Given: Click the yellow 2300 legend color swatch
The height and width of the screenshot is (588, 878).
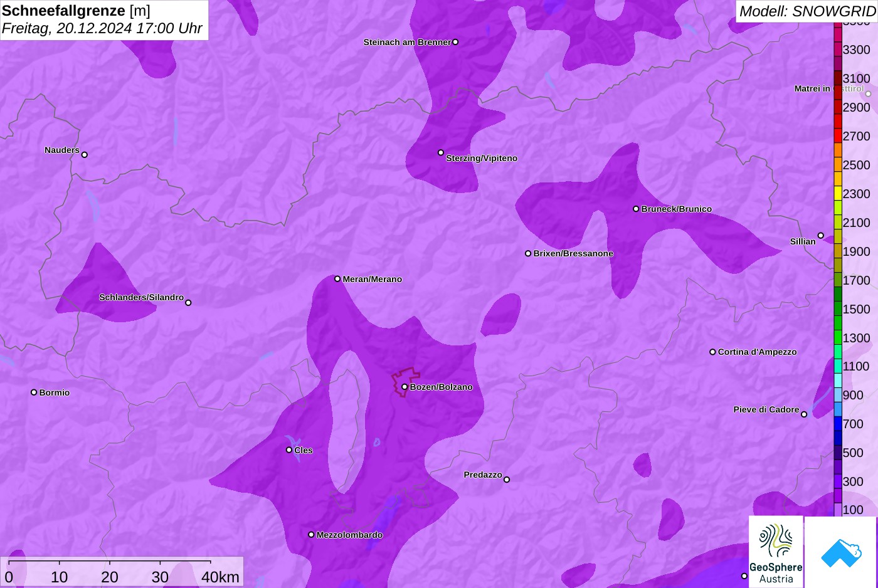Looking at the screenshot, I should pos(838,193).
